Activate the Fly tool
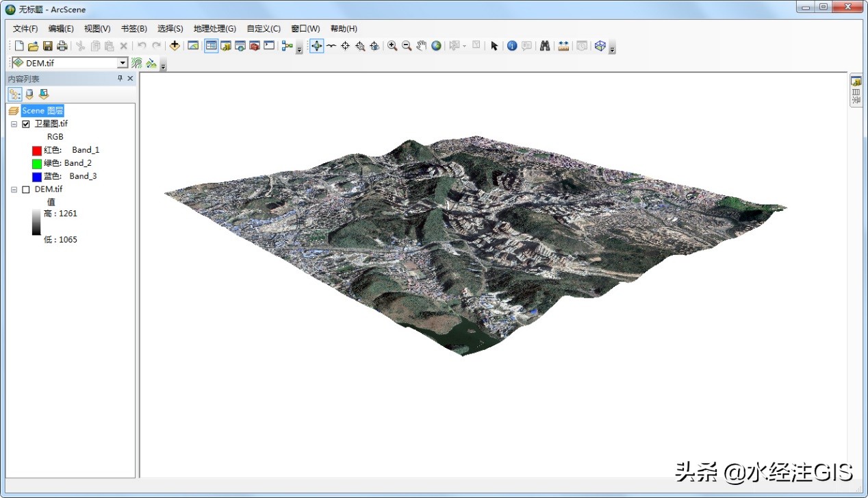 coord(331,46)
